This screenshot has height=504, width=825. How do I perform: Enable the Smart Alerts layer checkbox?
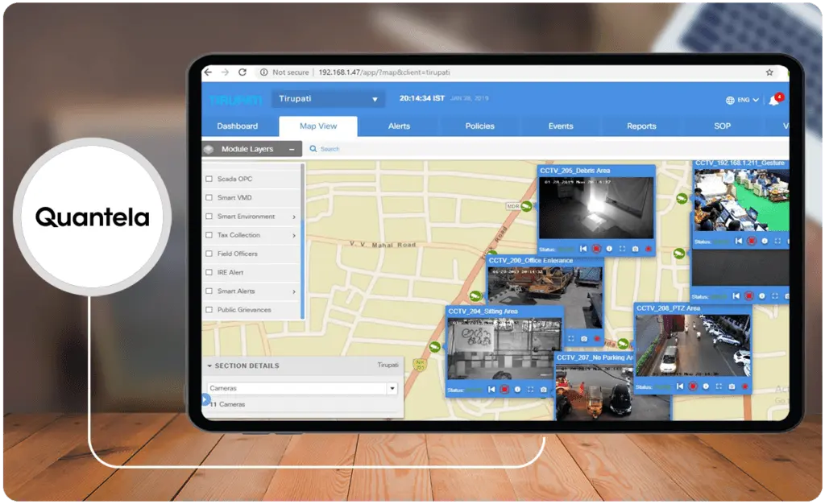[x=209, y=291]
